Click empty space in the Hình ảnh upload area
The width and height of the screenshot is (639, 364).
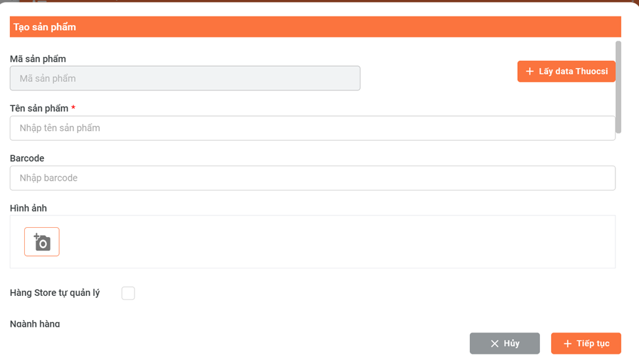(328, 242)
